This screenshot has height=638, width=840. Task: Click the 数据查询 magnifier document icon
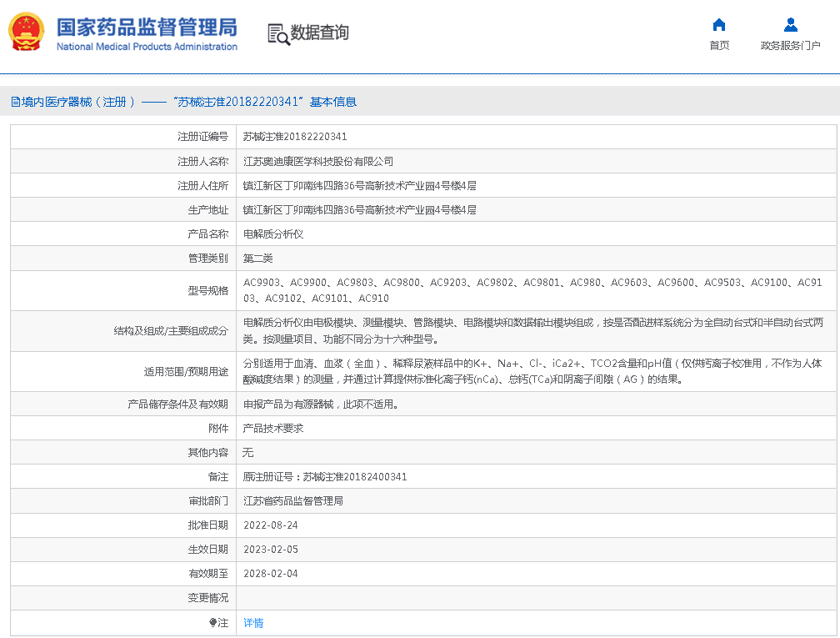pyautogui.click(x=278, y=33)
